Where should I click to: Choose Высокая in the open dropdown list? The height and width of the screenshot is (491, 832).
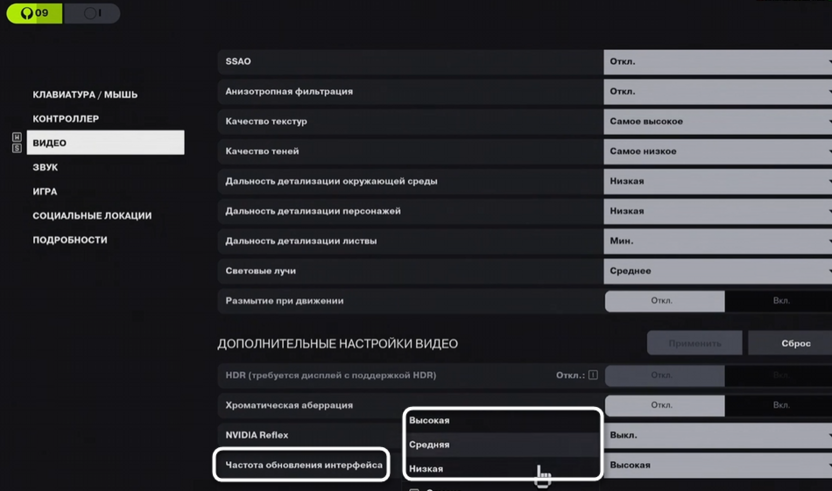pyautogui.click(x=502, y=420)
